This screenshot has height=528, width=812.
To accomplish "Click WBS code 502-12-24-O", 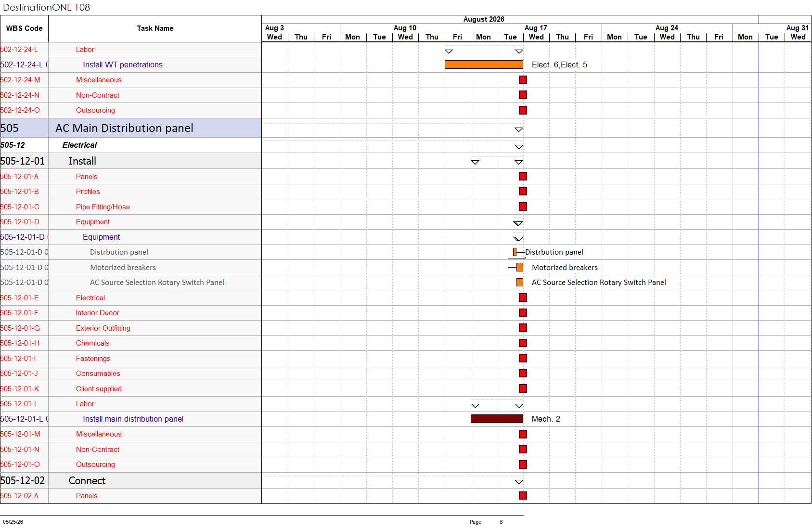I will point(20,110).
